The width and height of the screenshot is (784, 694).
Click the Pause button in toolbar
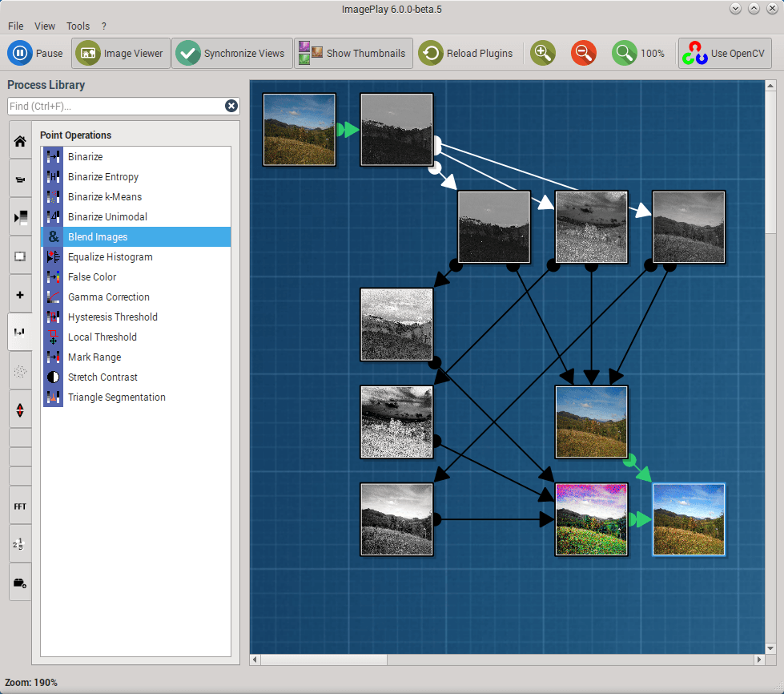tap(35, 53)
